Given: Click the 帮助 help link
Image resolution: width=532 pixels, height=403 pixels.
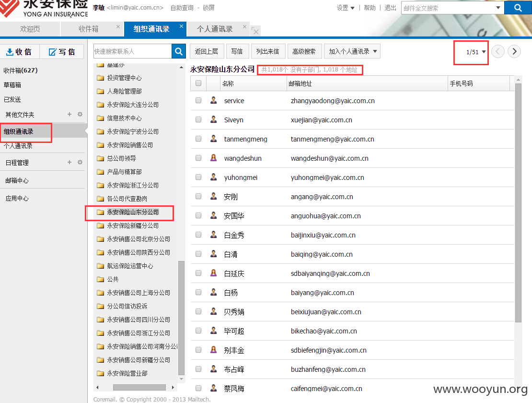Looking at the screenshot, I should pos(370,8).
